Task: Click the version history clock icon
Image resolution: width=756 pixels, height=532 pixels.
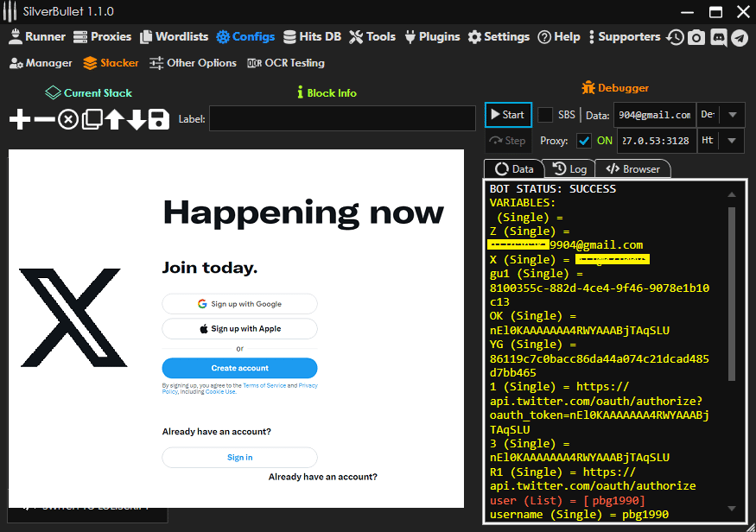Action: click(675, 38)
